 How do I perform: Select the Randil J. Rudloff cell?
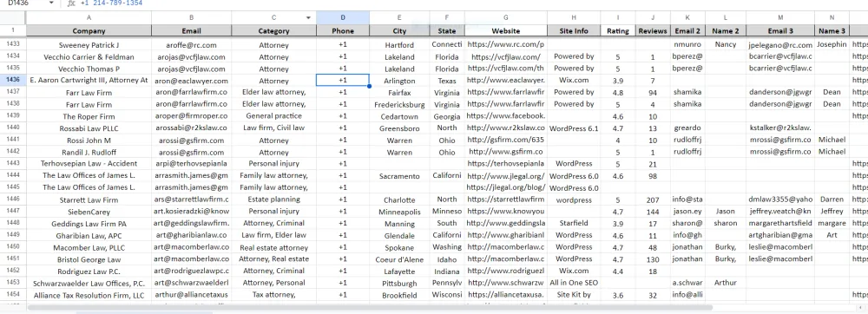89,152
